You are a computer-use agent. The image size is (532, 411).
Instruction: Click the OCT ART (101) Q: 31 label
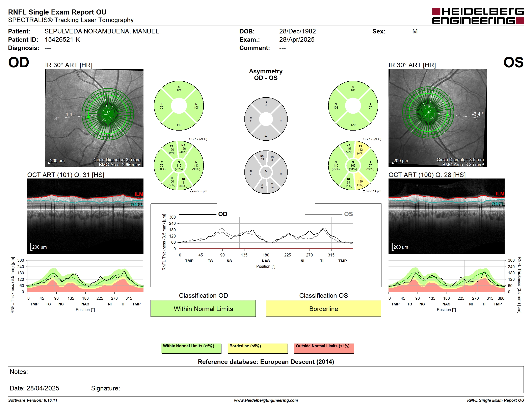[x=66, y=175]
